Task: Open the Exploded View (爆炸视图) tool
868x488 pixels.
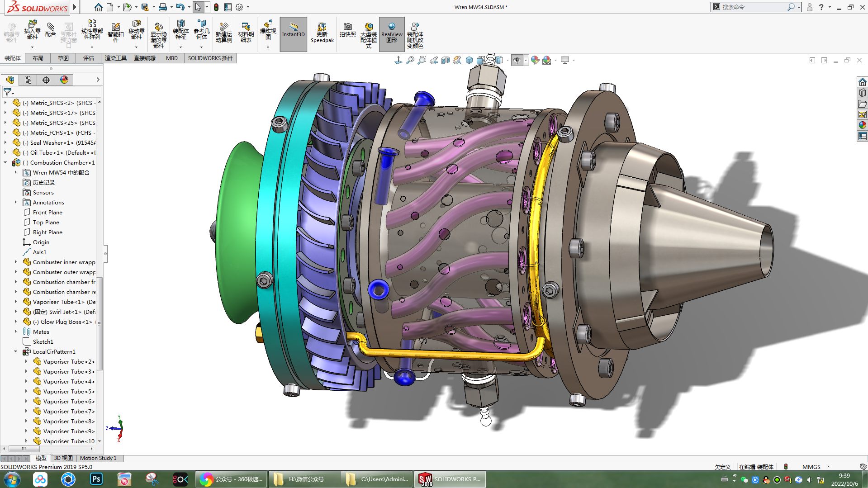Action: (x=268, y=31)
